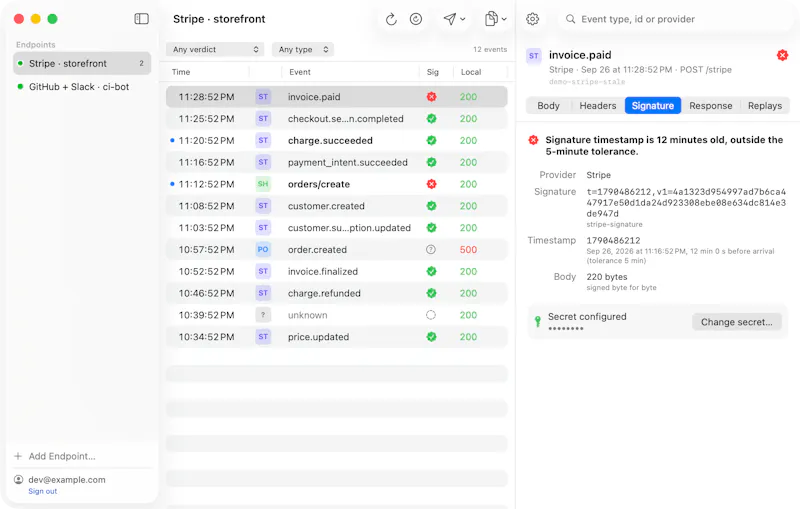Click the verified icon on price.updated row

pos(432,337)
